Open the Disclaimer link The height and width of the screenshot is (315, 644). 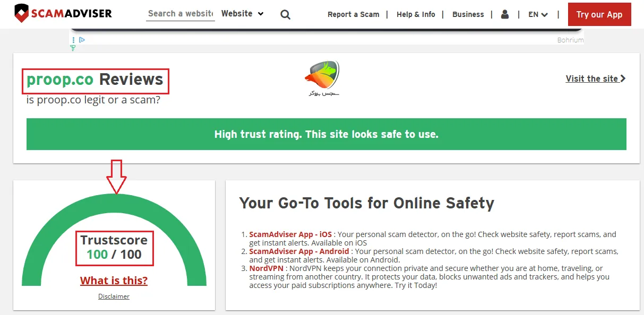[114, 296]
